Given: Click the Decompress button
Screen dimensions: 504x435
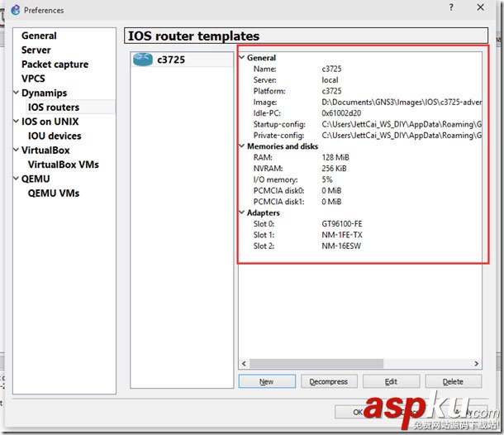Looking at the screenshot, I should pyautogui.click(x=329, y=381).
